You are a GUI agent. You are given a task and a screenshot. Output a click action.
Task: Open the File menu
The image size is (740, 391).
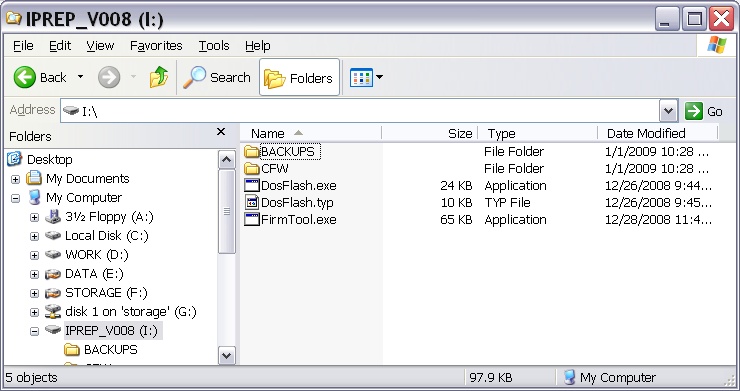click(23, 46)
